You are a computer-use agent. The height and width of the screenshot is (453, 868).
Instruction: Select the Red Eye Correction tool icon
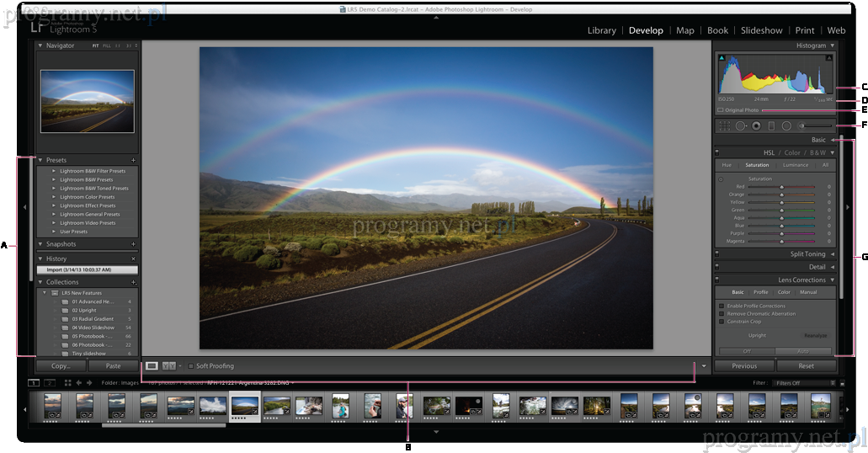756,126
